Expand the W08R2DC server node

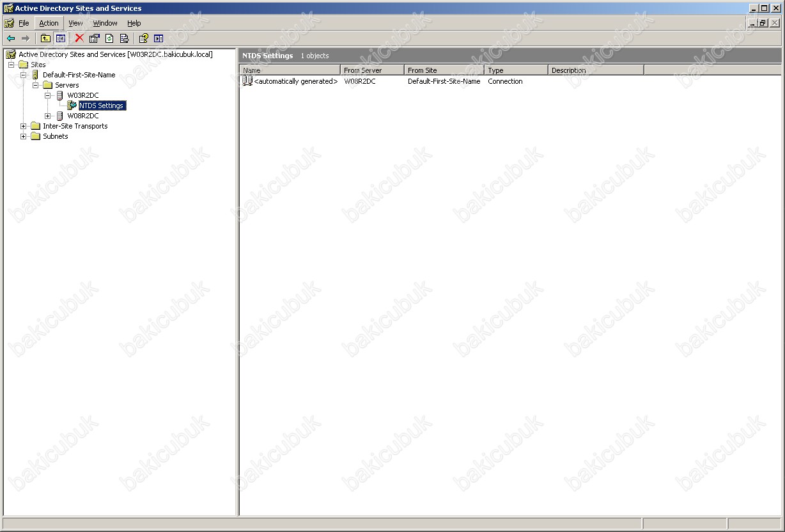48,116
